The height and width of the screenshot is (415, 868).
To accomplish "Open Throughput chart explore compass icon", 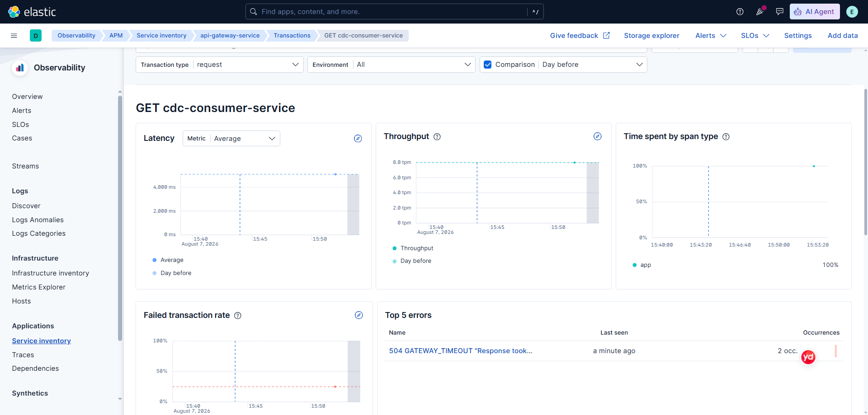I will point(598,136).
